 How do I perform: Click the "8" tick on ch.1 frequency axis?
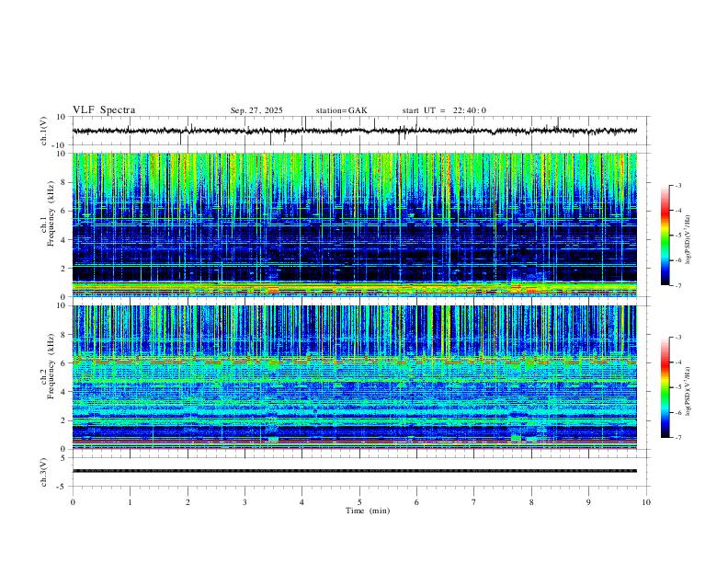[x=63, y=182]
